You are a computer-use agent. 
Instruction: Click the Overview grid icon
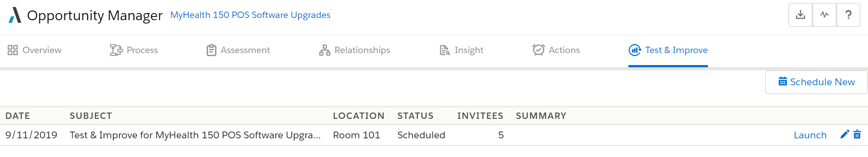pyautogui.click(x=13, y=50)
